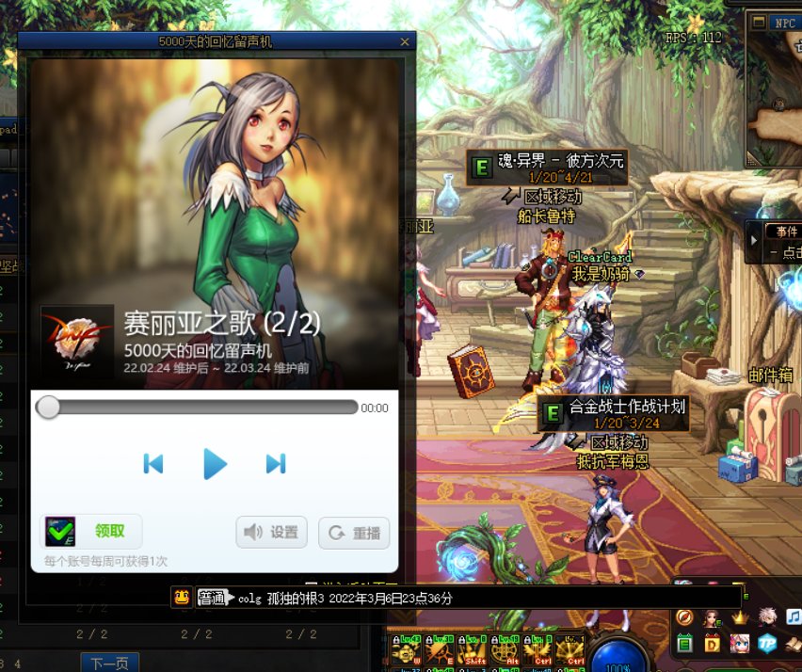Click the red spellbook on the floor
The width and height of the screenshot is (802, 672).
coord(470,372)
